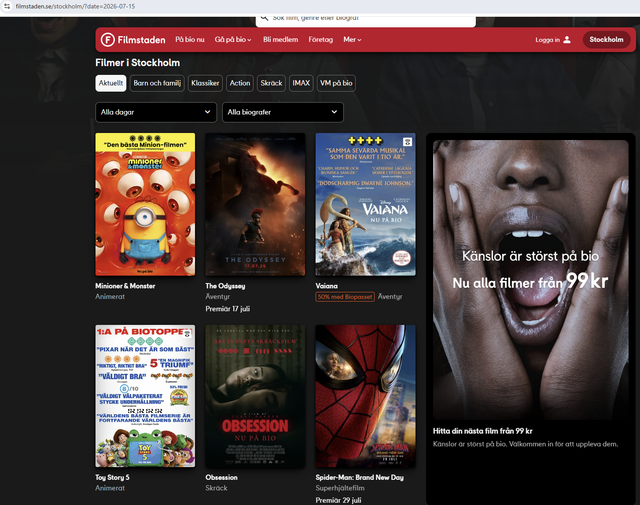
Task: Open the Alla dagar dropdown
Action: [x=156, y=112]
